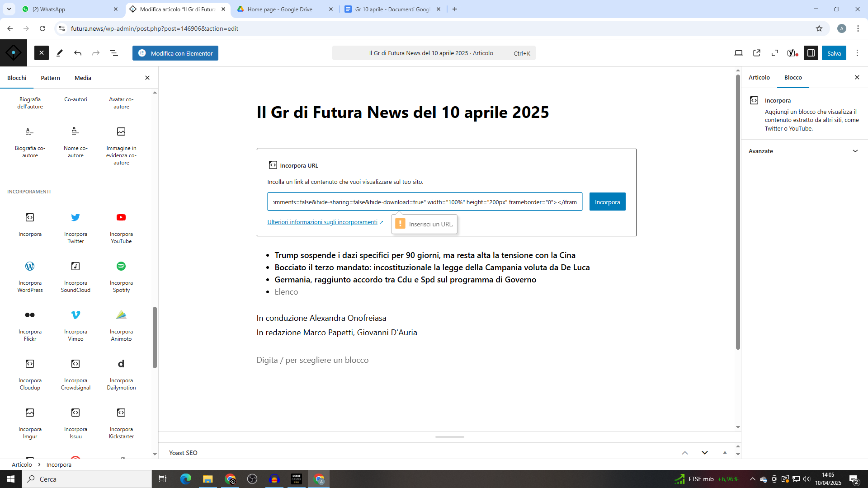Image resolution: width=868 pixels, height=488 pixels.
Task: Switch to the Articolo settings tab
Action: click(759, 78)
